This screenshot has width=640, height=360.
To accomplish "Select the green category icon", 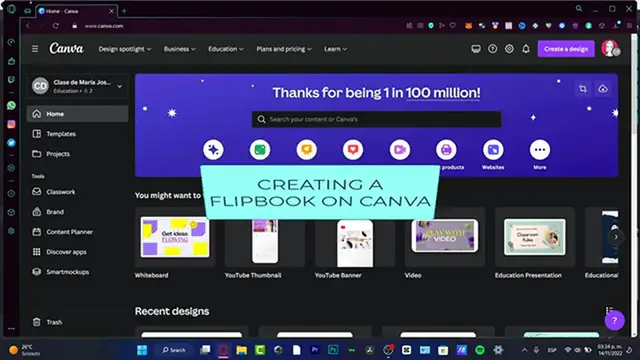I will point(260,150).
